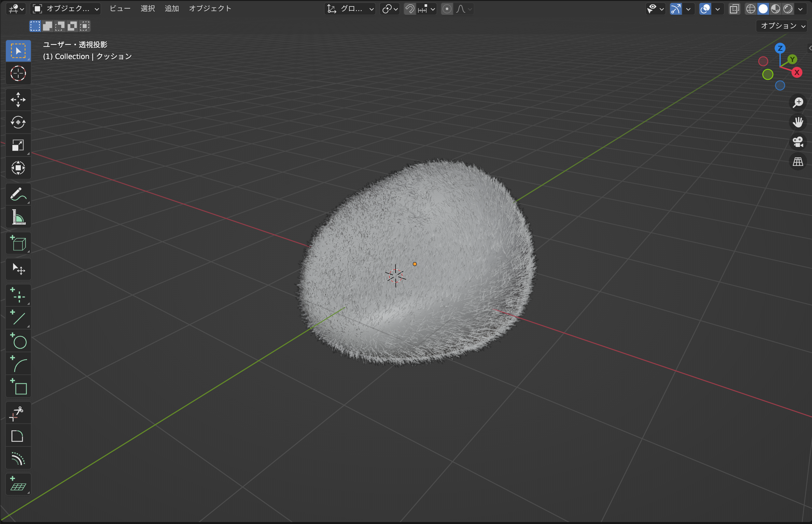Image resolution: width=812 pixels, height=524 pixels.
Task: Activate the Cursor tool
Action: point(18,74)
